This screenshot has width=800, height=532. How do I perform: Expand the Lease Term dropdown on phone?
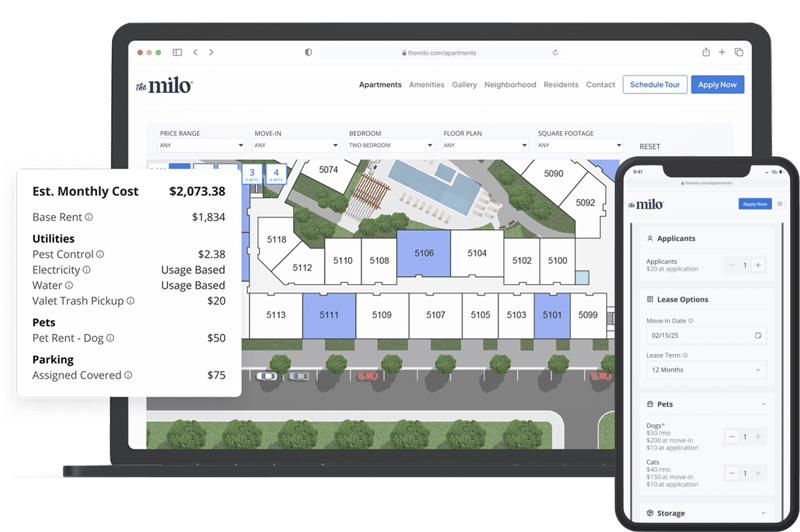[706, 370]
